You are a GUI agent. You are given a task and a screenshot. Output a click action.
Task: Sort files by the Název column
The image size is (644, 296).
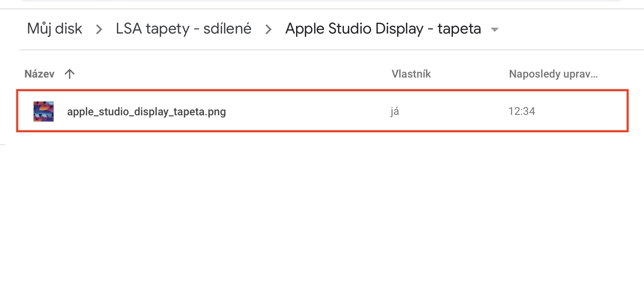(39, 74)
